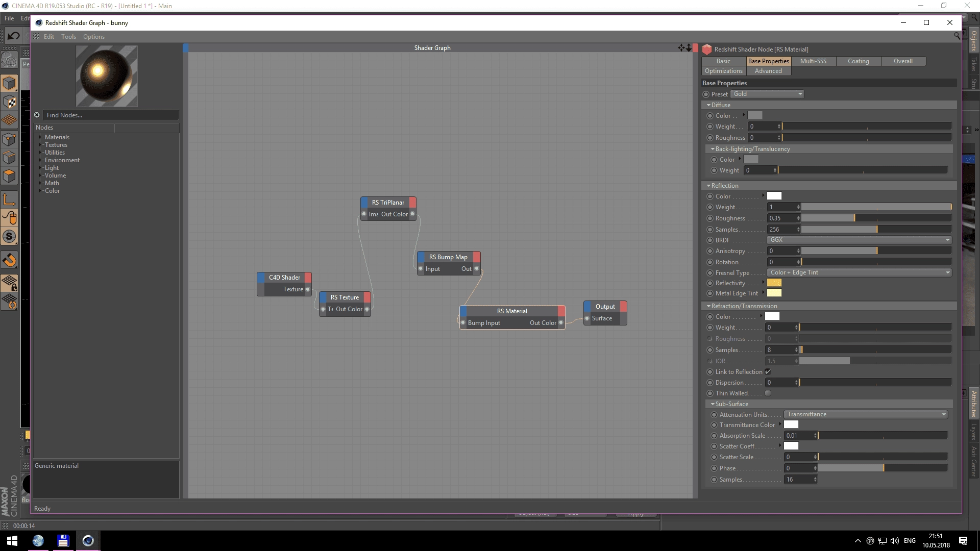
Task: Toggle the Locked Workplane icon
Action: tap(9, 283)
